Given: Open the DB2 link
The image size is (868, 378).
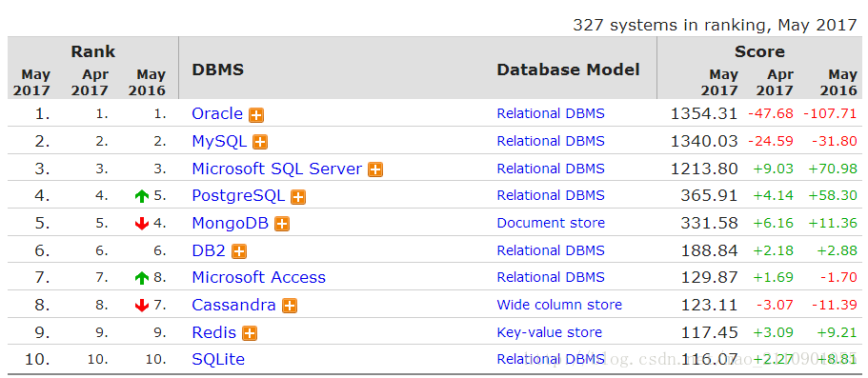Looking at the screenshot, I should tap(209, 250).
